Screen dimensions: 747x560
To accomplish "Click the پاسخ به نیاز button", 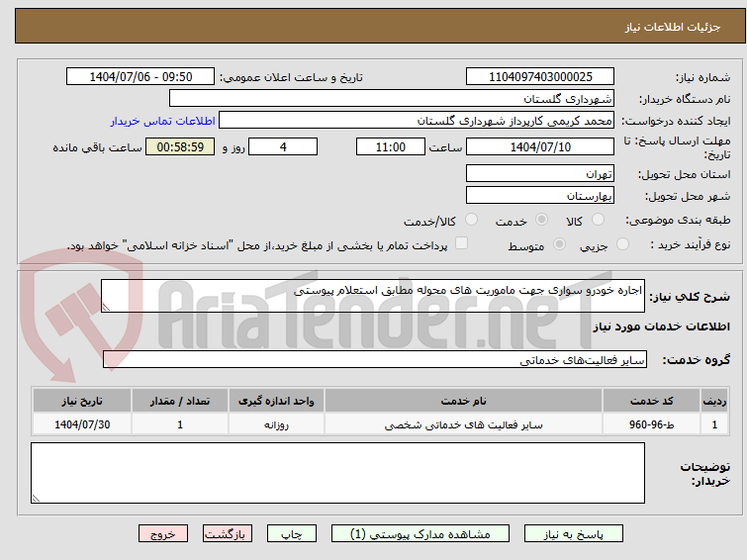I will click(574, 534).
